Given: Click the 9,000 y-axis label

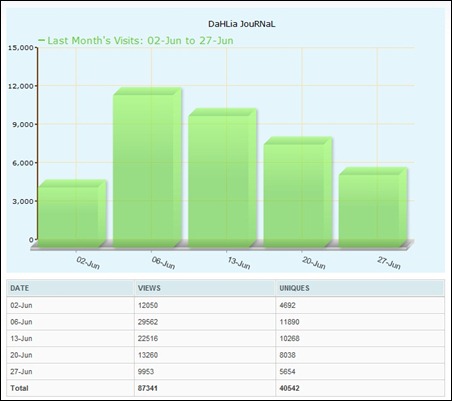Looking at the screenshot, I should click(23, 124).
